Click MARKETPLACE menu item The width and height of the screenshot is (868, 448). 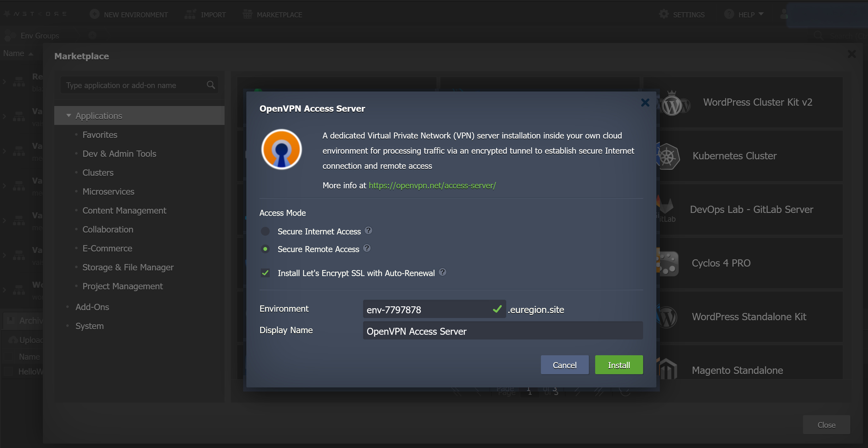pos(279,15)
